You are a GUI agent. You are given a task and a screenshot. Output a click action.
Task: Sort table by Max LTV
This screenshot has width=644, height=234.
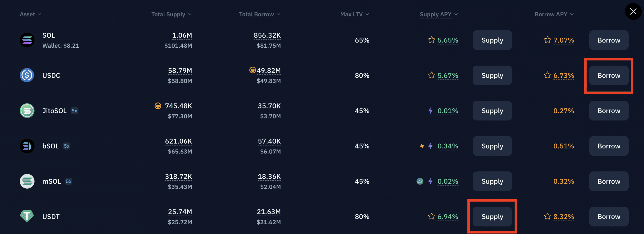(x=354, y=14)
